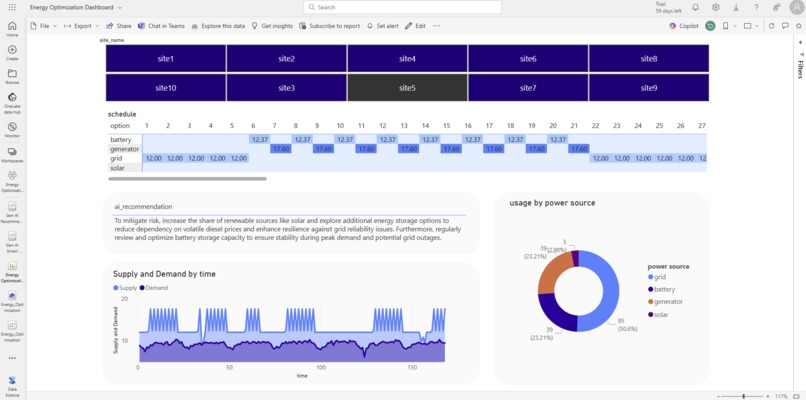
Task: Click the zoom slider handle
Action: 744,396
